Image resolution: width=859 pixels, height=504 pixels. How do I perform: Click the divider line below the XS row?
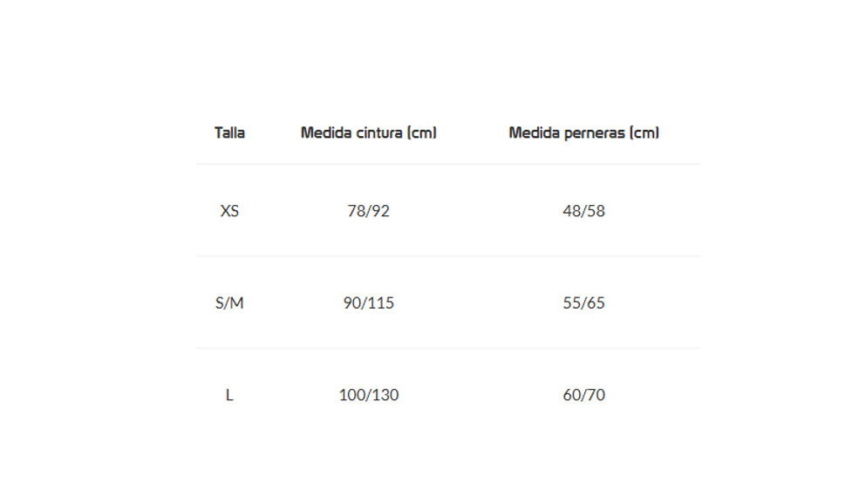[x=448, y=255]
